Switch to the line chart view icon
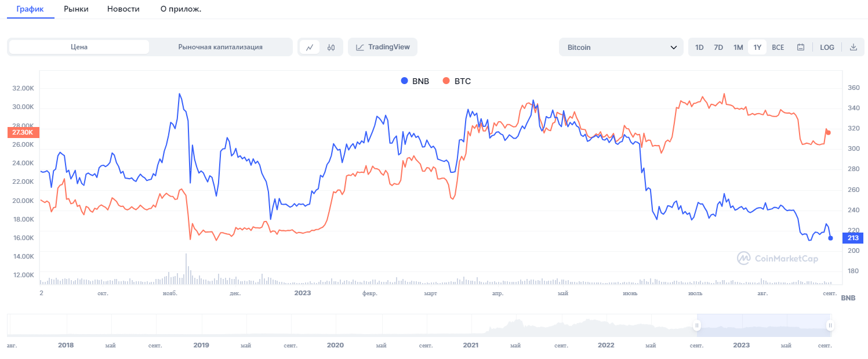Viewport: 868px width, 359px height. click(x=310, y=47)
